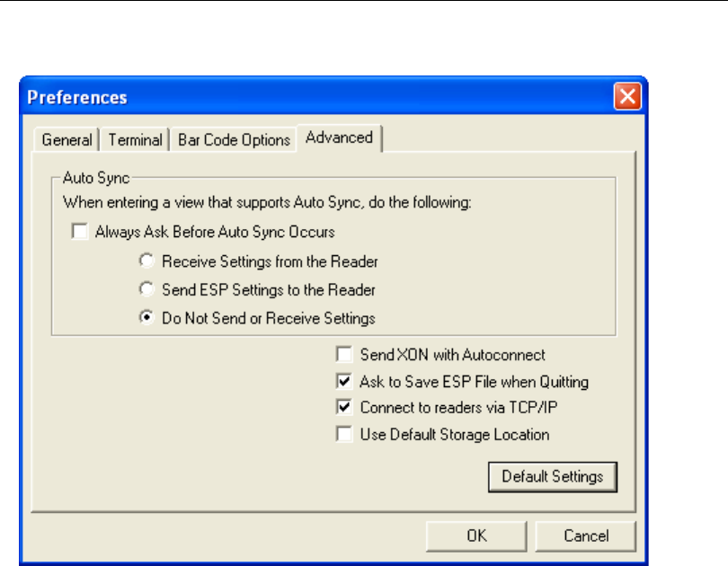Click blank space left of the OK button
Image resolution: width=728 pixels, height=566 pixels.
(225, 536)
